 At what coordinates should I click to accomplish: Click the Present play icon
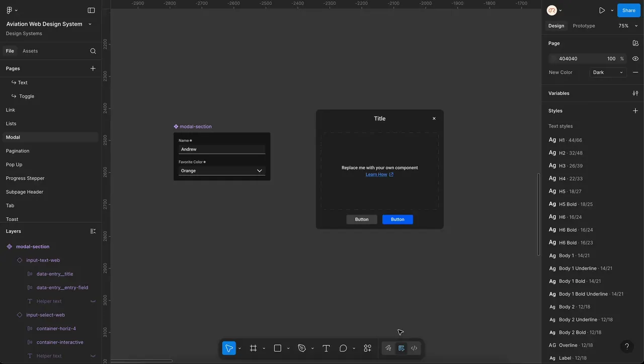602,10
